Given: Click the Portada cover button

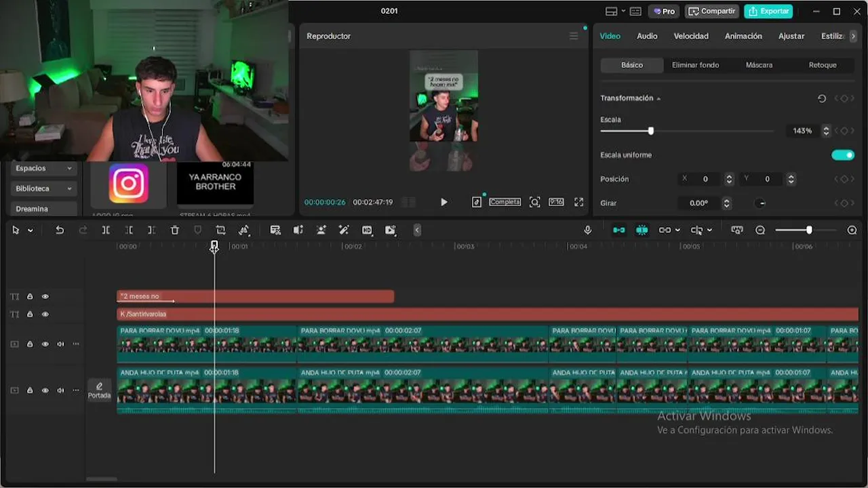Looking at the screenshot, I should (99, 390).
